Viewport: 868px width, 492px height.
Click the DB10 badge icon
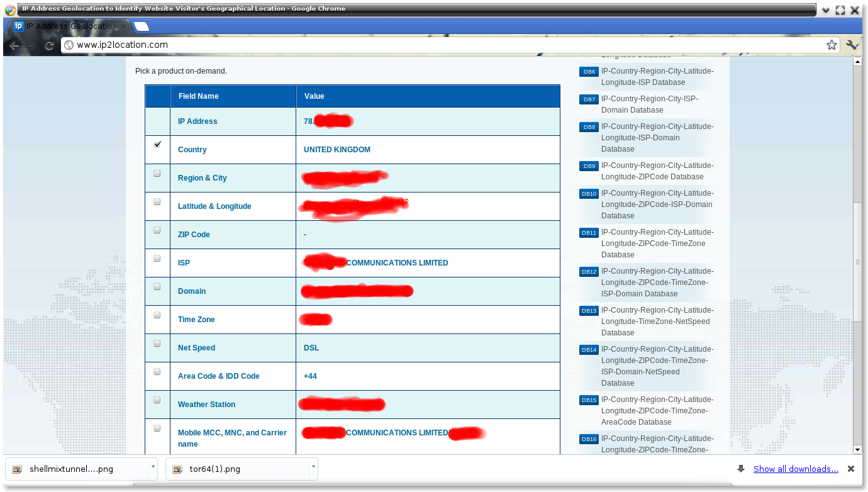[x=589, y=194]
